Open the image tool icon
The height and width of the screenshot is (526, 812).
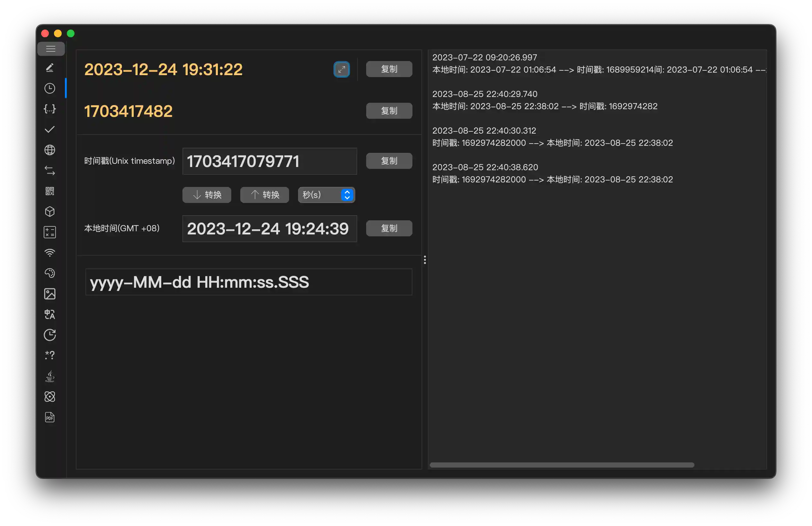(x=50, y=294)
